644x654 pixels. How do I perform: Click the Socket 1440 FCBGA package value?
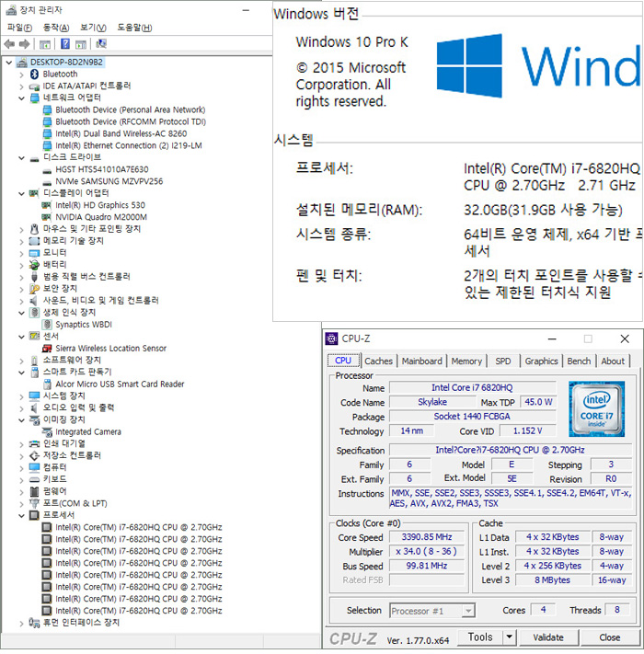(x=472, y=417)
